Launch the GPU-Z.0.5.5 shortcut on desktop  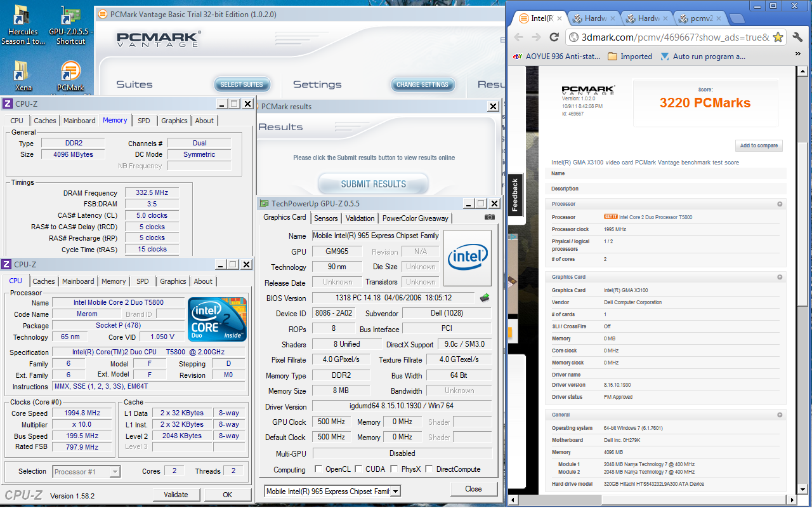[x=70, y=25]
